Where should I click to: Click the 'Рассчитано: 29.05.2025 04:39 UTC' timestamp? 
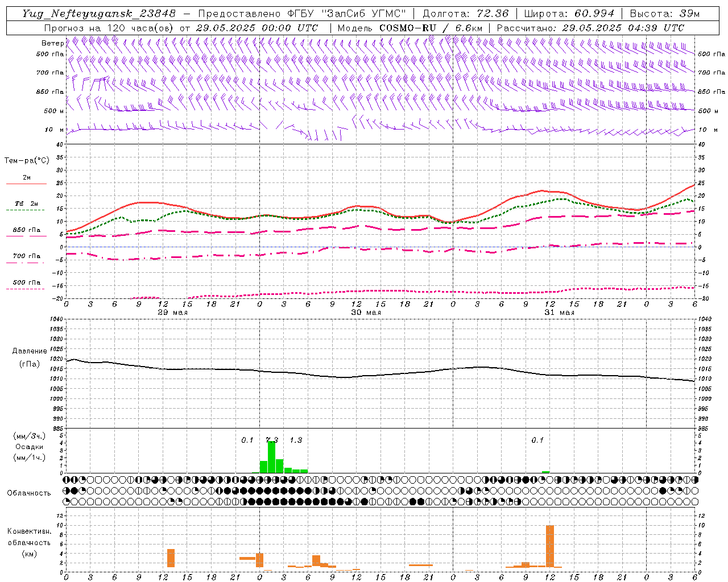pyautogui.click(x=590, y=28)
